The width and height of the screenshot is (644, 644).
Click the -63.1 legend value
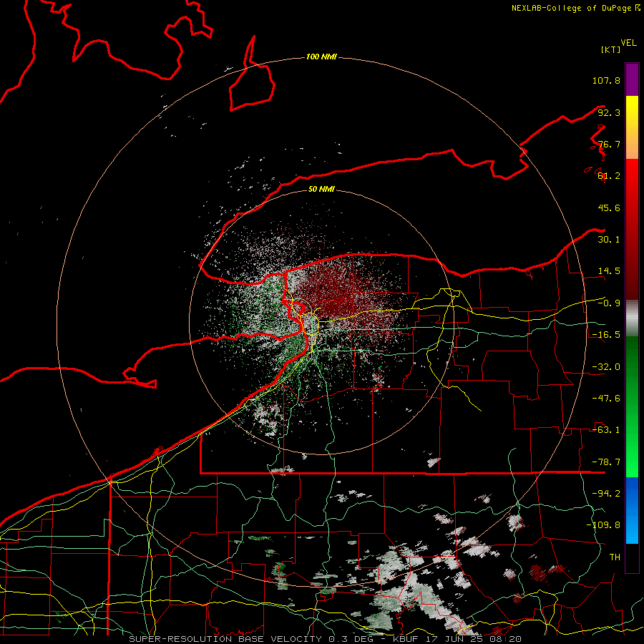(606, 430)
